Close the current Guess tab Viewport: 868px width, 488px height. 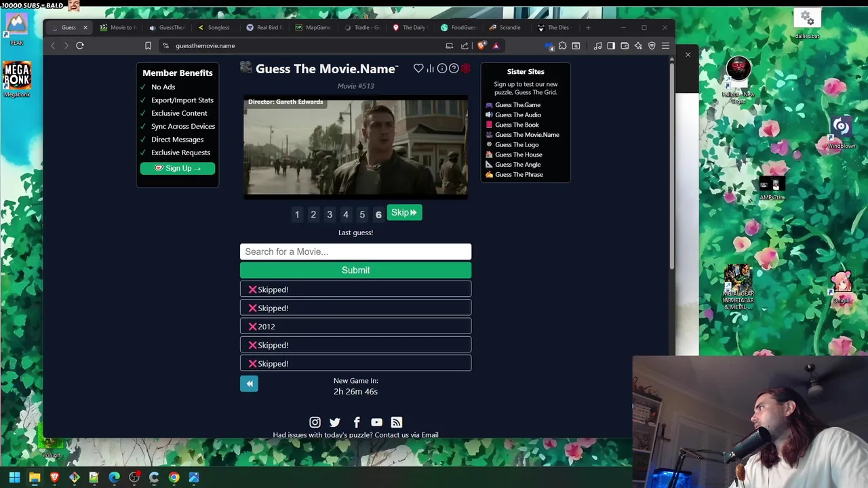(x=85, y=28)
